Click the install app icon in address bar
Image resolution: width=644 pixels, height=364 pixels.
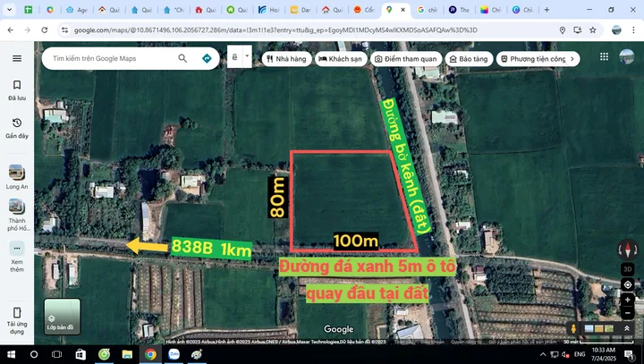point(578,30)
